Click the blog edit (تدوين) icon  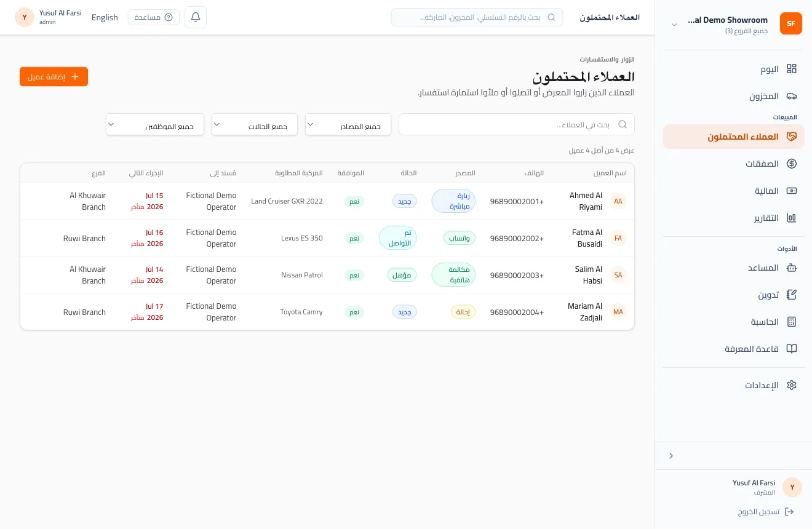[792, 295]
